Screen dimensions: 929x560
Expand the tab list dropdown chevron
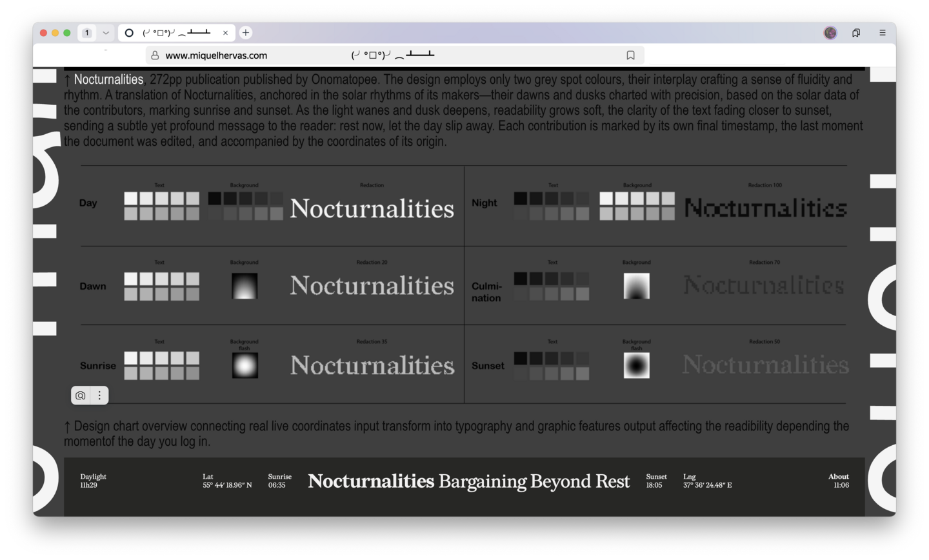pos(106,33)
